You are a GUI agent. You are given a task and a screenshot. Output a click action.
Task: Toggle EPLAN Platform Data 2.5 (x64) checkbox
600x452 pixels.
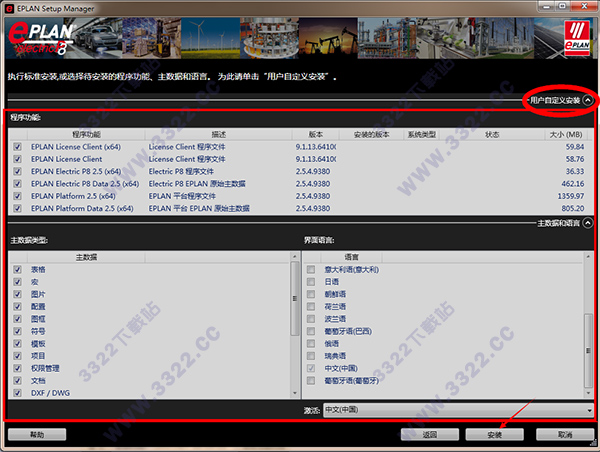coord(17,208)
